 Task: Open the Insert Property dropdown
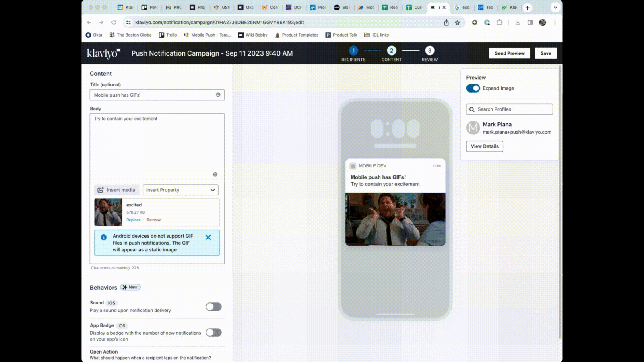click(180, 190)
